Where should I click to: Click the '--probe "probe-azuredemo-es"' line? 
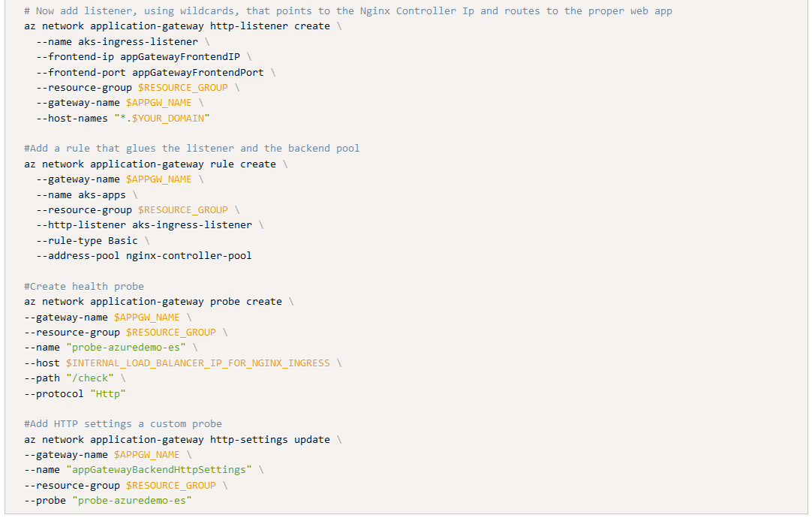click(108, 500)
